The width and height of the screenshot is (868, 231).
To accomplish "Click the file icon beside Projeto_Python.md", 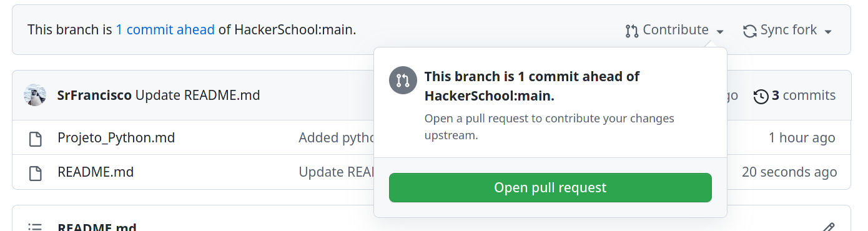I will (x=36, y=139).
